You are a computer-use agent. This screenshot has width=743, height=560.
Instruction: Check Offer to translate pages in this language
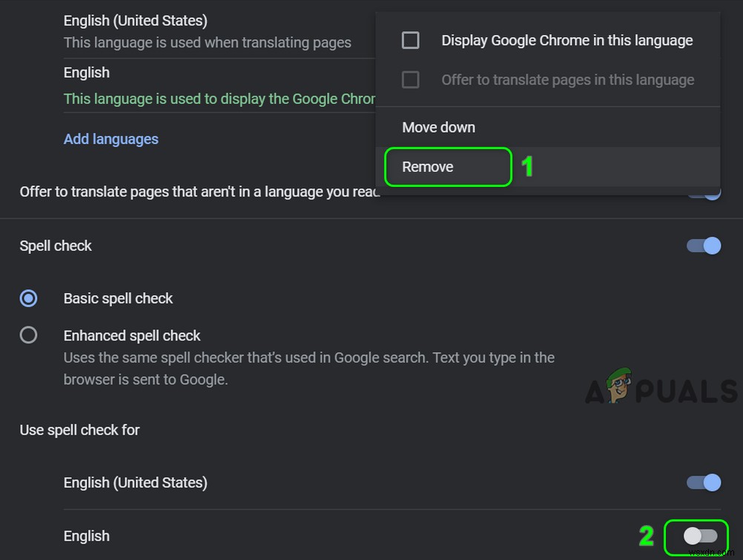pyautogui.click(x=410, y=79)
